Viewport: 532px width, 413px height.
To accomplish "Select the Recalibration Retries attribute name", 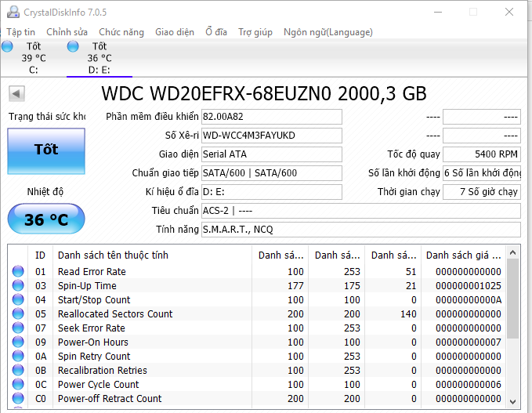I will (x=102, y=370).
